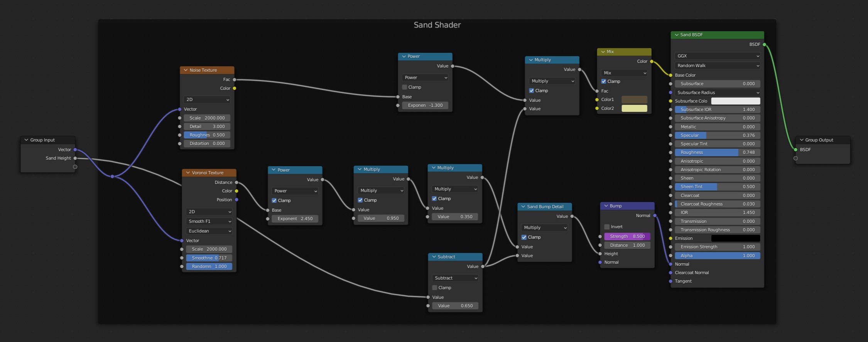This screenshot has width=868, height=342.
Task: Click the Noise Texture Distortion 0.000 field
Action: [207, 143]
